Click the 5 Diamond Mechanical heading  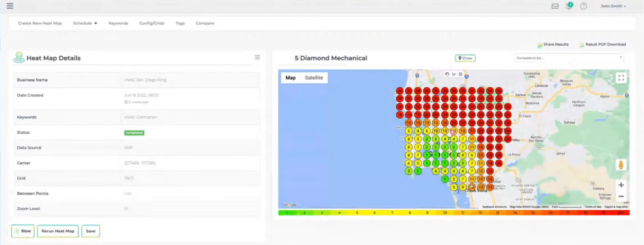[x=331, y=58]
